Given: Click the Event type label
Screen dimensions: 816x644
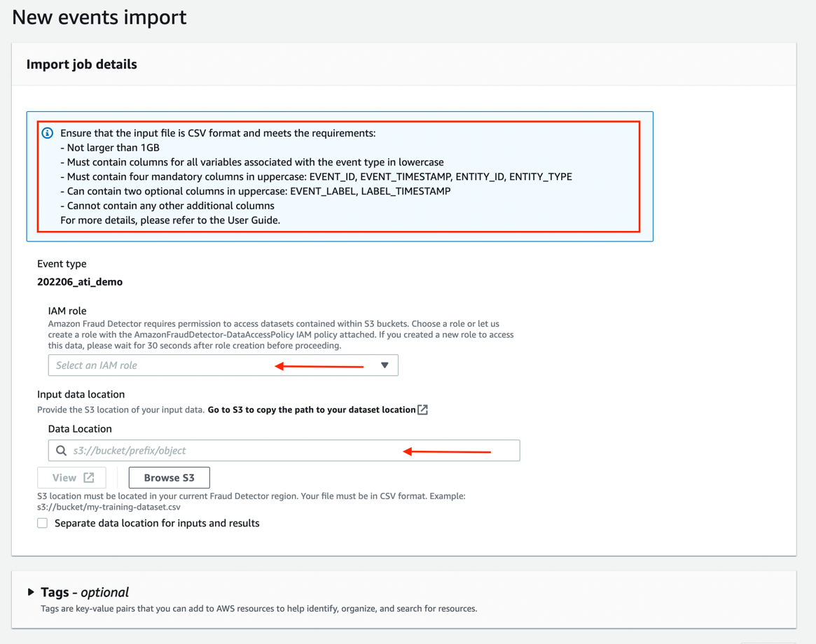Looking at the screenshot, I should click(62, 264).
